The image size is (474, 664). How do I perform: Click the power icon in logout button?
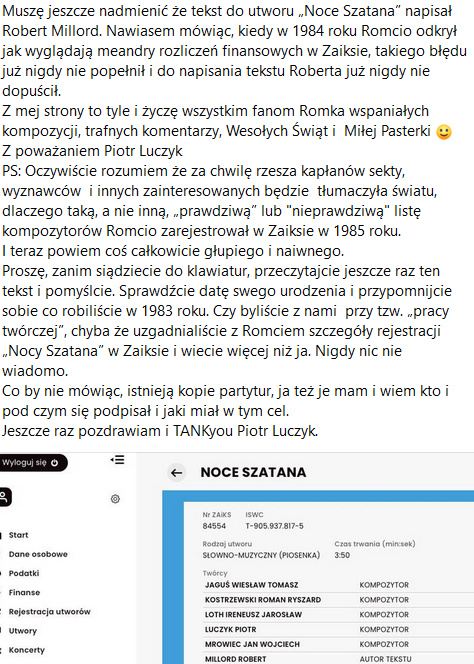coord(54,463)
